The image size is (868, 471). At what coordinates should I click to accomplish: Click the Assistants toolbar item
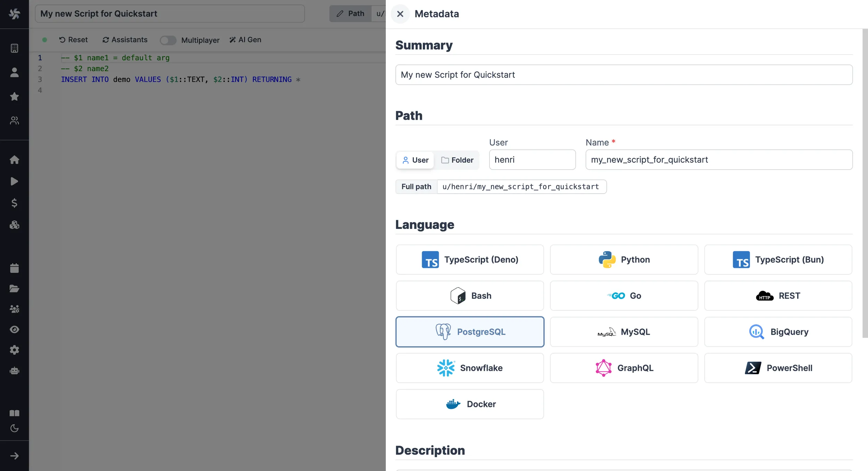click(125, 40)
